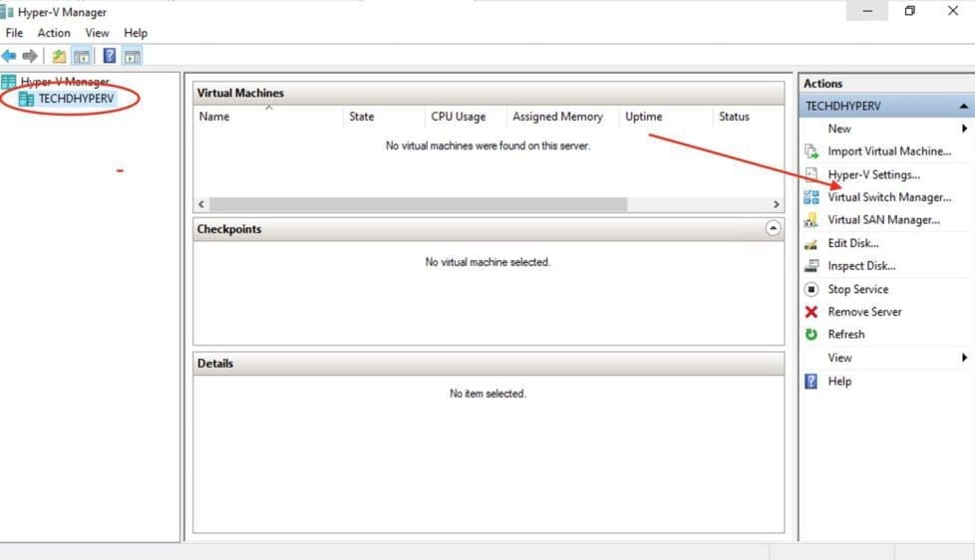Toggle the Show/Hide Console Tree toolbar button
This screenshot has height=560, width=975.
pos(82,56)
